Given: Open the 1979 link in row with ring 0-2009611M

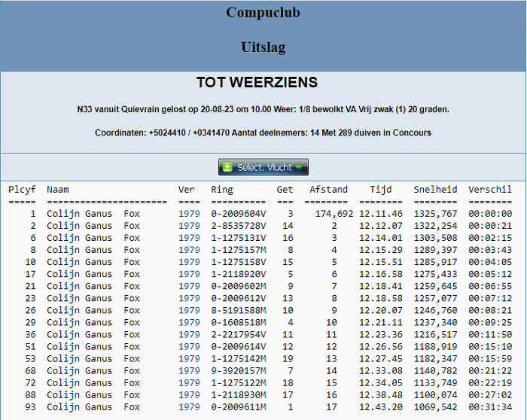Looking at the screenshot, I should 189,407.
